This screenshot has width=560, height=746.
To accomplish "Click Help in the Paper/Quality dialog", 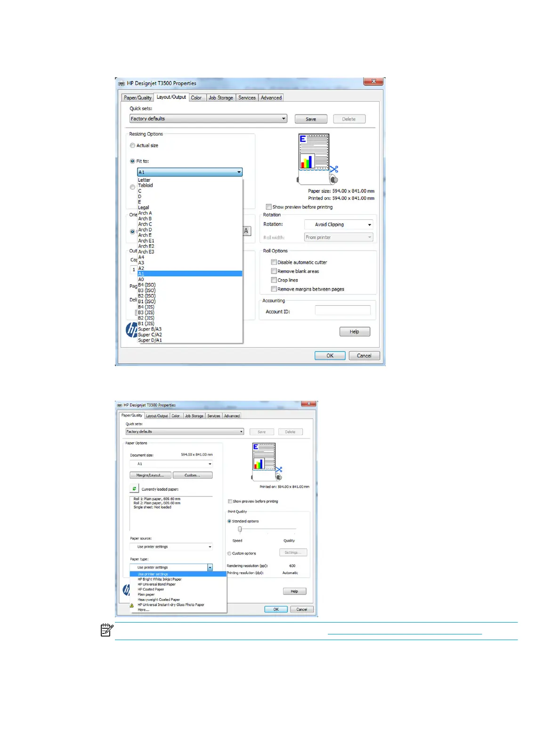I will click(x=294, y=592).
